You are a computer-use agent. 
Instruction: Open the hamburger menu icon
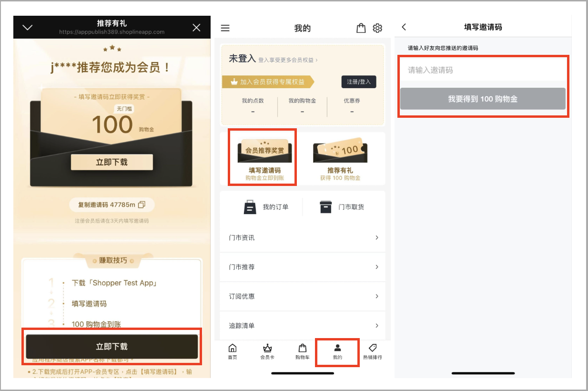[225, 28]
